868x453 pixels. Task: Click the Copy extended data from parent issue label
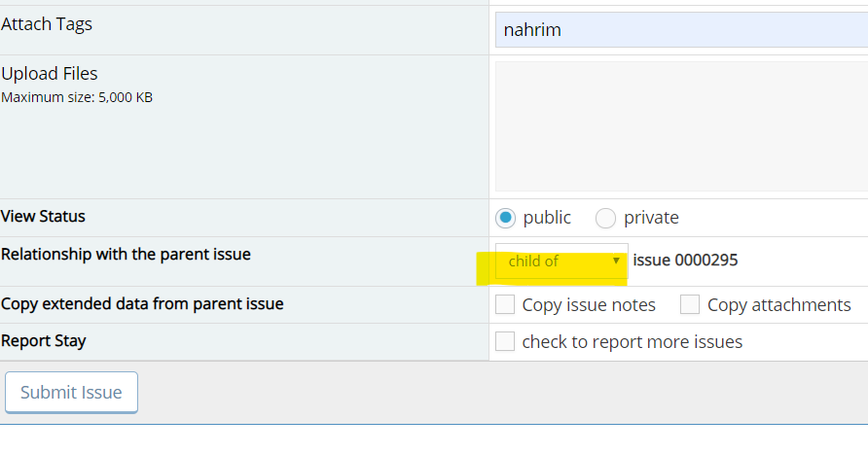pos(142,303)
